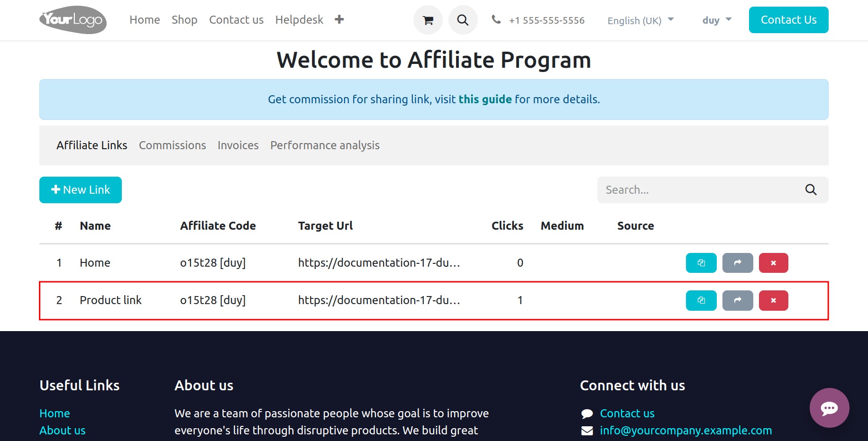The image size is (868, 441).
Task: Delete the Product link row
Action: click(x=773, y=300)
